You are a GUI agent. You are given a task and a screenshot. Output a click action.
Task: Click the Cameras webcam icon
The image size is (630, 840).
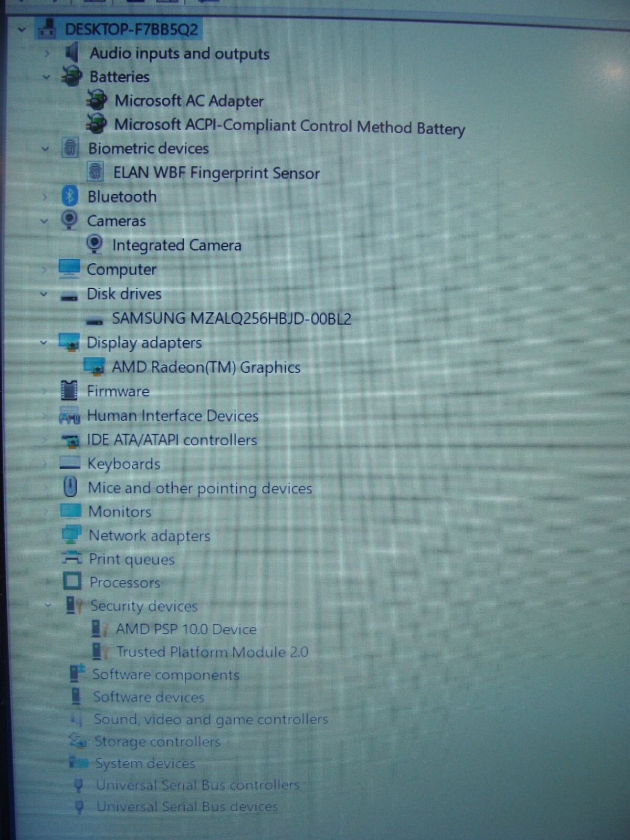69,220
